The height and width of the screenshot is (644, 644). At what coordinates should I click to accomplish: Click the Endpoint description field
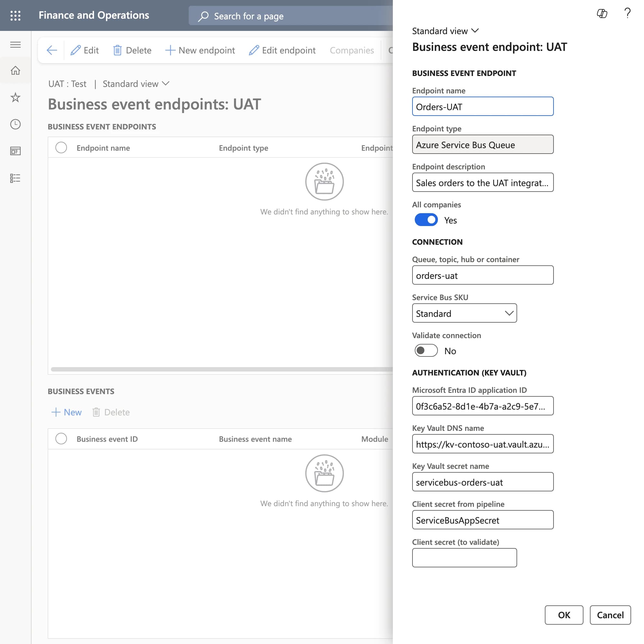click(483, 182)
